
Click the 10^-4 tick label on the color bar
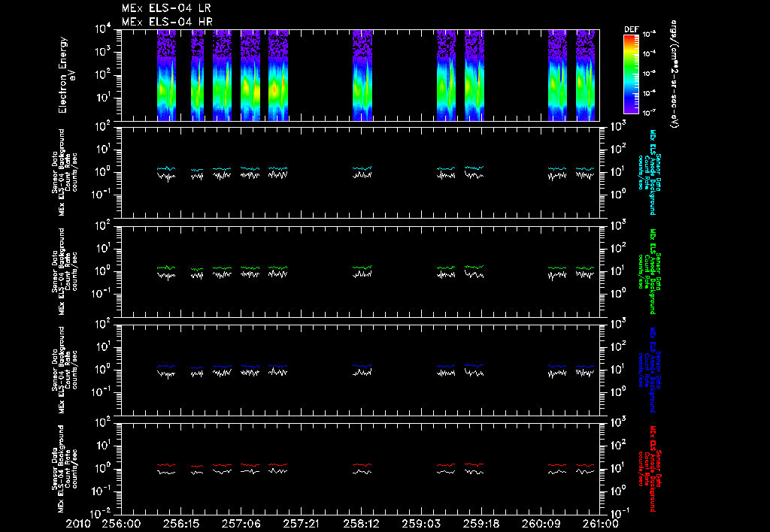(650, 53)
